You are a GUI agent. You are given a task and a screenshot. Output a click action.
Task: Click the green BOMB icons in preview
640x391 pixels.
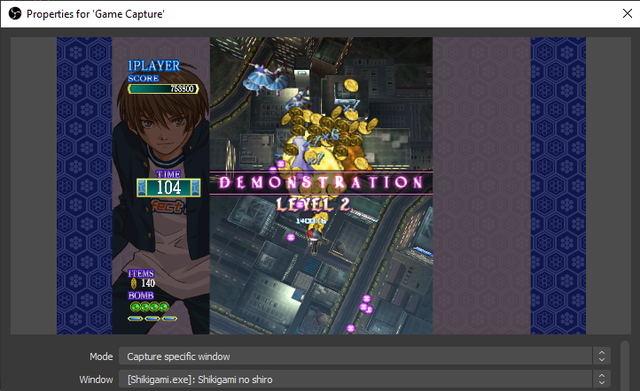pyautogui.click(x=149, y=307)
